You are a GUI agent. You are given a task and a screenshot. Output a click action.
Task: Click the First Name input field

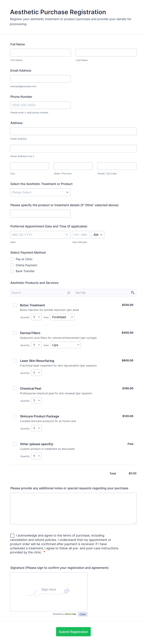tap(41, 53)
